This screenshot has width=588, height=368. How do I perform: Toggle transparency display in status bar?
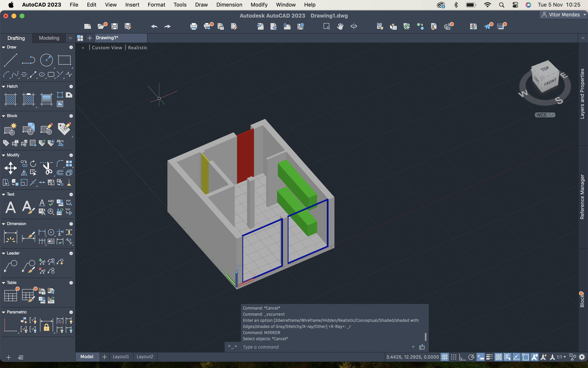498,357
